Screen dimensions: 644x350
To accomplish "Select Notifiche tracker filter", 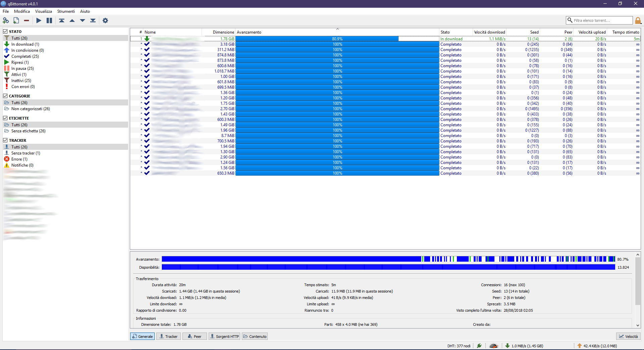I will point(22,165).
